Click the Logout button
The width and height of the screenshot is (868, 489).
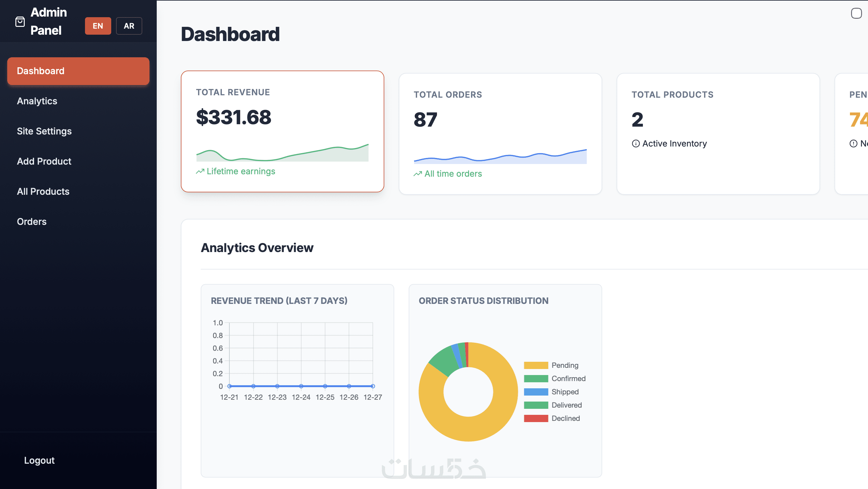39,460
